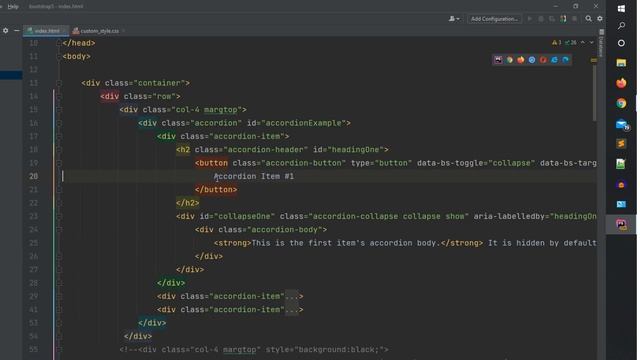Click the </head> tag on line 10
The image size is (640, 360).
[79, 43]
